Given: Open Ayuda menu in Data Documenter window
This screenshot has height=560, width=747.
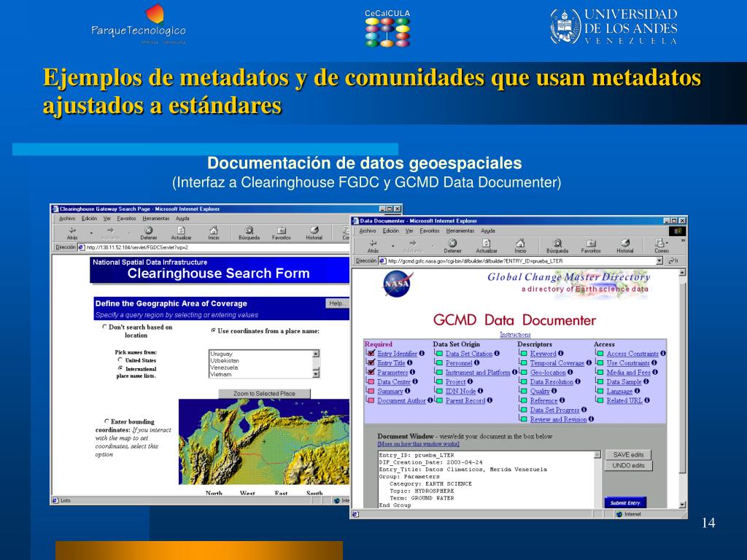Looking at the screenshot, I should pyautogui.click(x=488, y=230).
